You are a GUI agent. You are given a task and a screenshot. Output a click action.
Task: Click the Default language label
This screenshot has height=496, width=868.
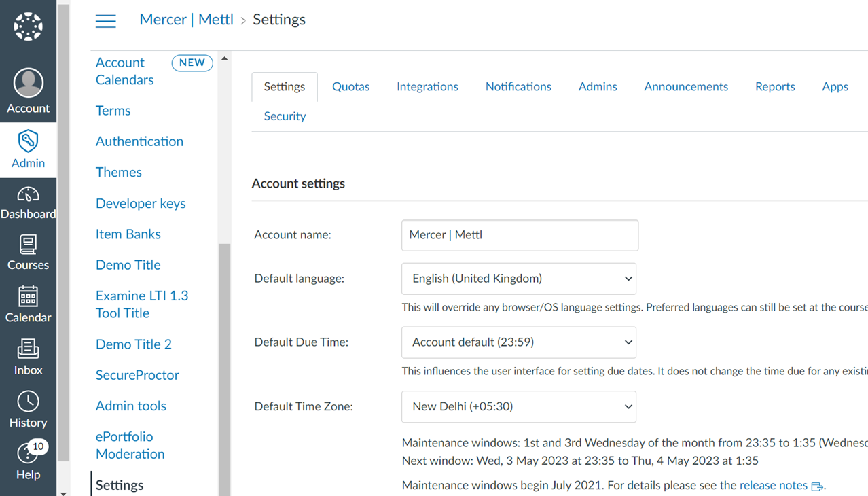click(300, 279)
